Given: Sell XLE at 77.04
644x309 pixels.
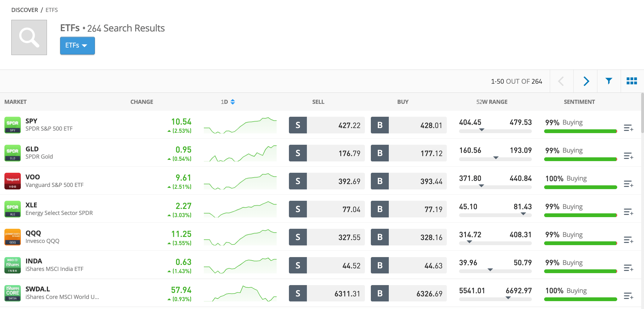Looking at the screenshot, I should coord(327,209).
